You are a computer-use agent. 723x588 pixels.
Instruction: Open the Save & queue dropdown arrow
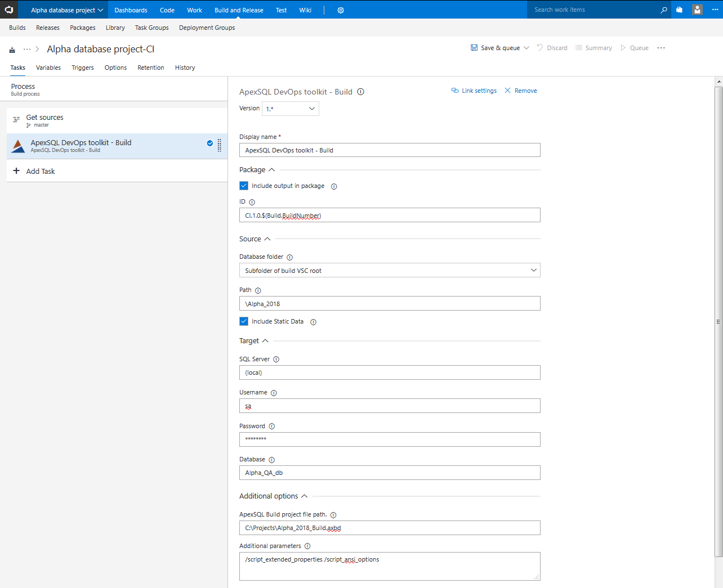coord(526,48)
